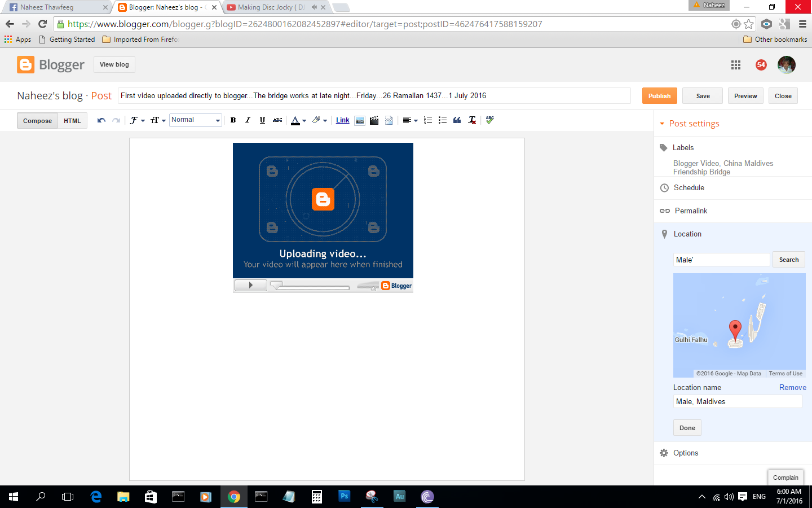
Task: Edit the Location name field
Action: (738, 401)
